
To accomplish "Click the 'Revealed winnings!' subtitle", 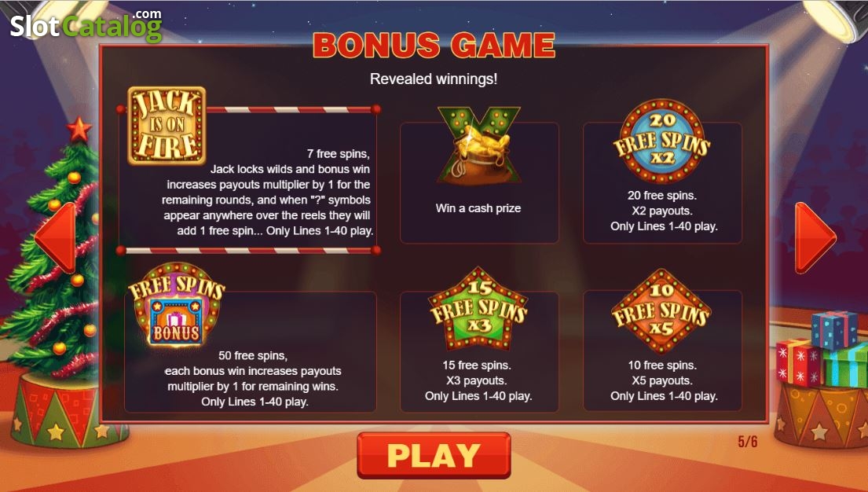I will pyautogui.click(x=434, y=79).
